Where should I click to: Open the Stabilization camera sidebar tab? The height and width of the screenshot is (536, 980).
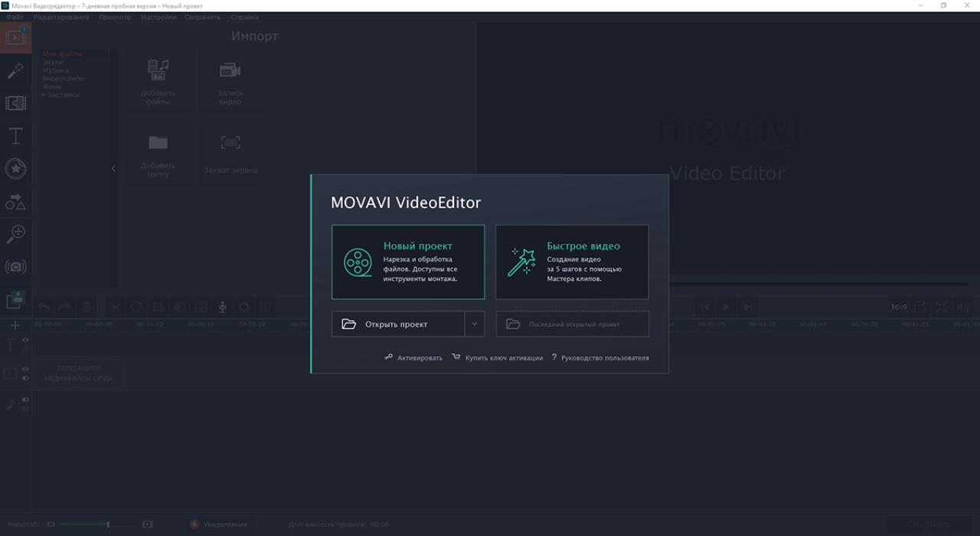(15, 267)
